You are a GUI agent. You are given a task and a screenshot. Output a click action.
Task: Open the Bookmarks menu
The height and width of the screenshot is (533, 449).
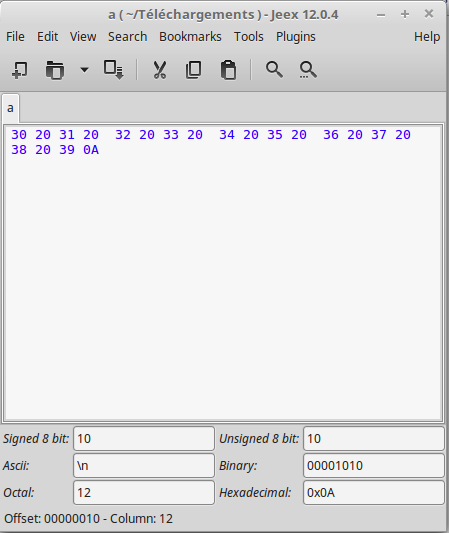click(190, 37)
